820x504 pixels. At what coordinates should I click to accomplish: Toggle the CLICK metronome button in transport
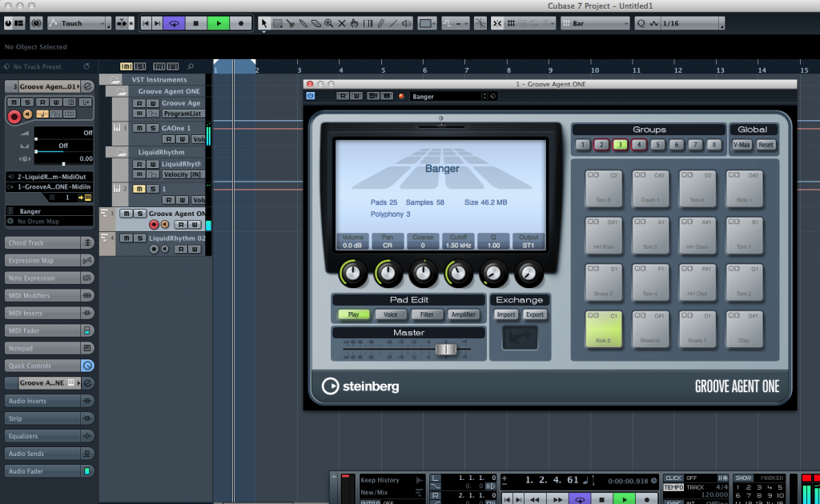tap(673, 478)
